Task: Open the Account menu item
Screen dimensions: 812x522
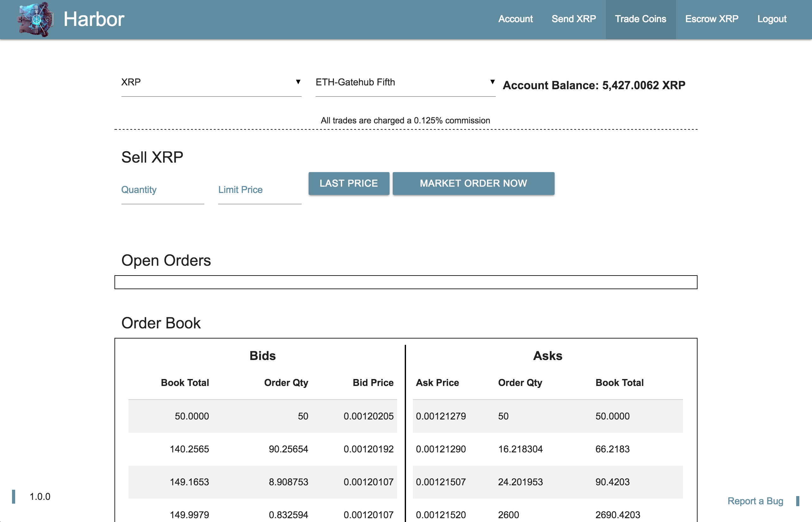Action: [x=515, y=19]
